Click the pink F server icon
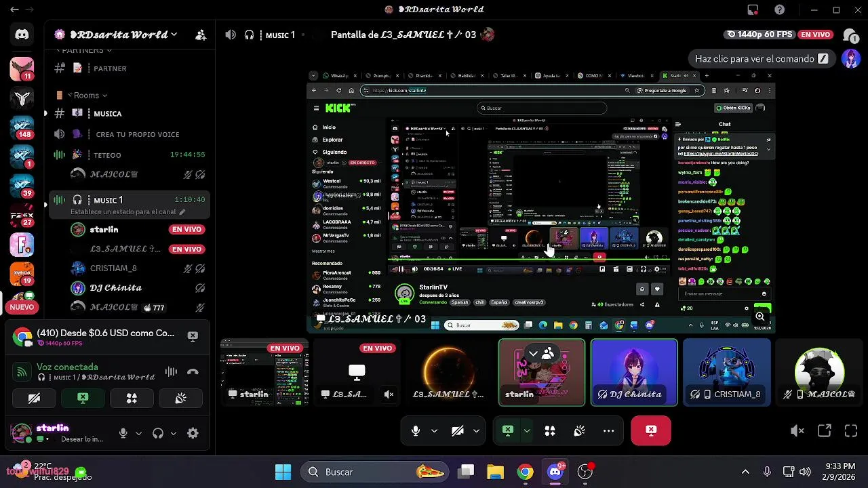Viewport: 868px width, 488px height. pos(22,245)
